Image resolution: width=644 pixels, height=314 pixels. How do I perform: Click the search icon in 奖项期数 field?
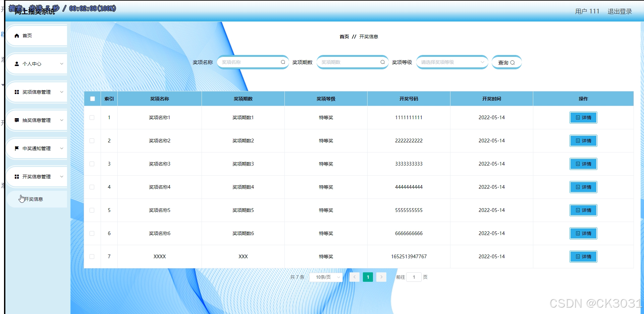pos(383,62)
